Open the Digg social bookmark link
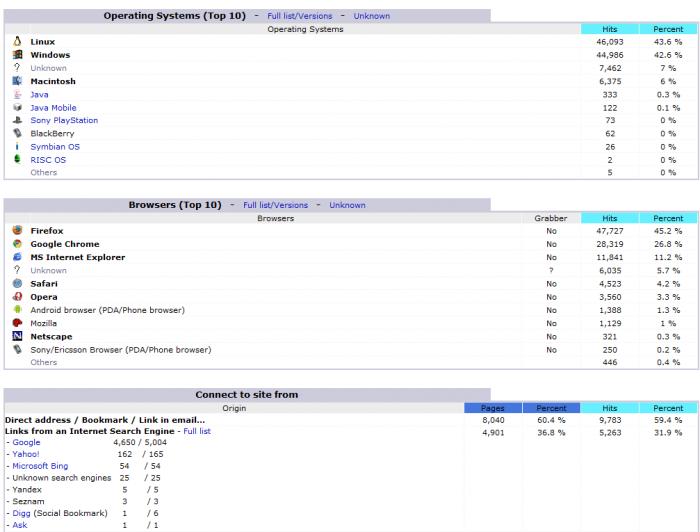Image resolution: width=700 pixels, height=532 pixels. point(21,513)
